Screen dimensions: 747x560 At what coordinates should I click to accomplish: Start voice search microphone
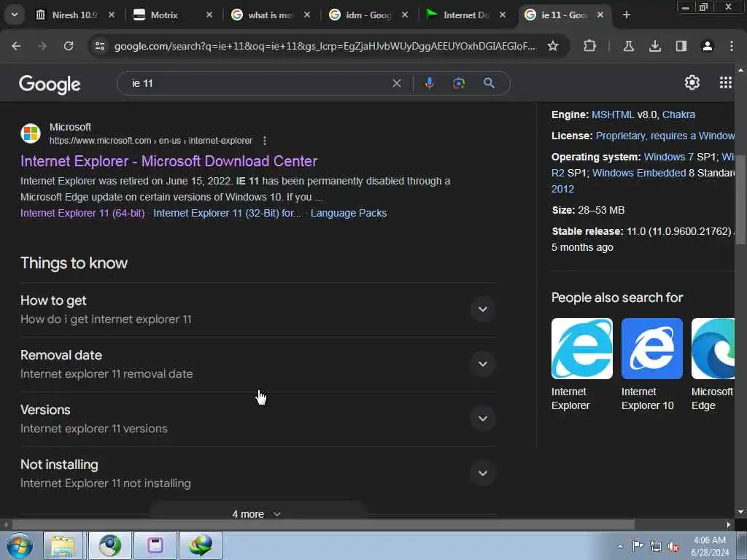click(x=429, y=83)
